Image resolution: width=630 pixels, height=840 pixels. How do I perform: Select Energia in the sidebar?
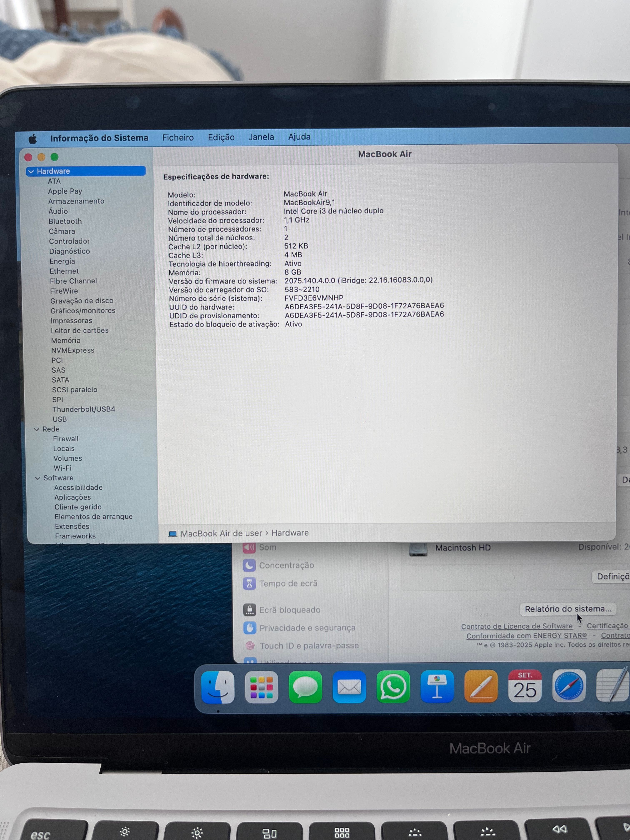(62, 261)
